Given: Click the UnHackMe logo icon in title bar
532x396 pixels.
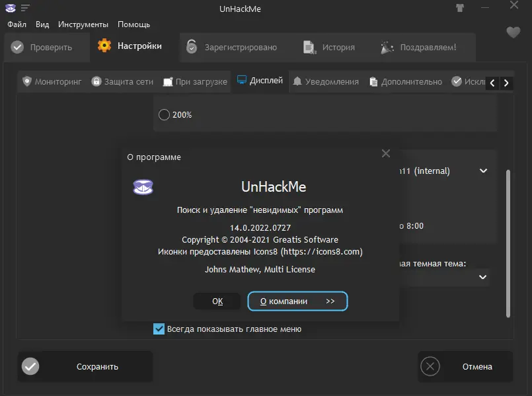Looking at the screenshot, I should 11,8.
